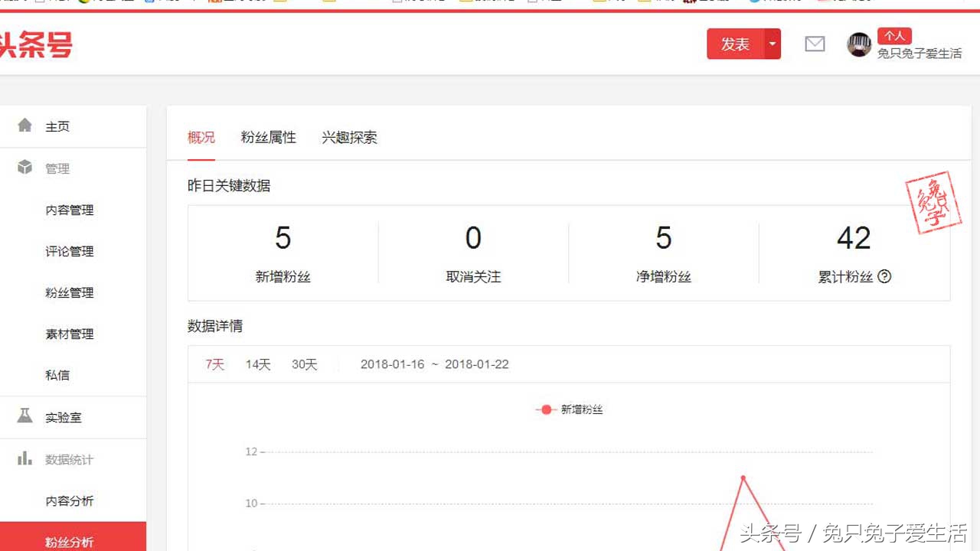980x551 pixels.
Task: Select the flask icon for 实验室
Action: (x=26, y=417)
